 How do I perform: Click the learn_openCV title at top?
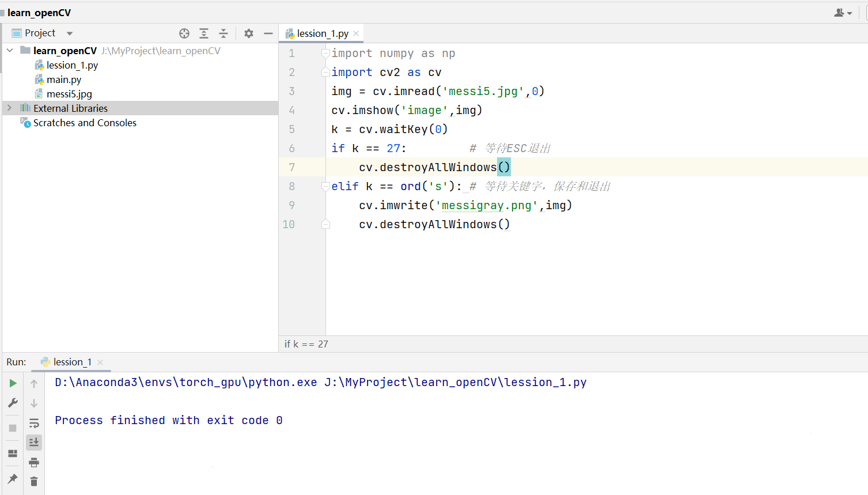39,13
